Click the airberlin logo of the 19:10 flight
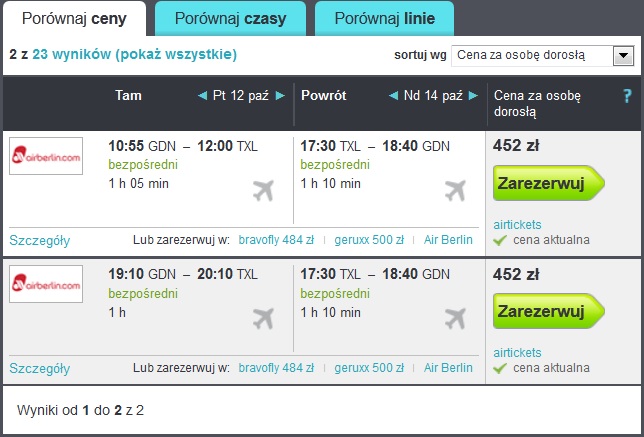Viewport: 644px width, 437px height. pos(46,284)
